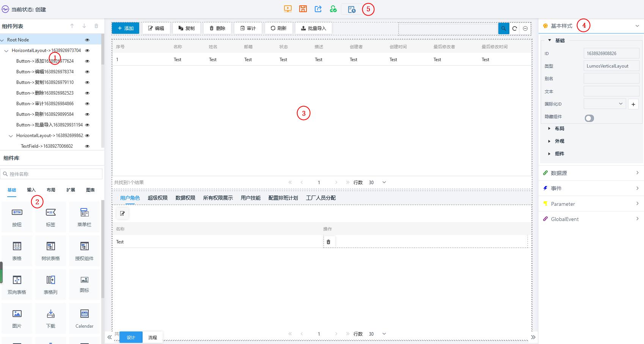Expand the 布局 properties section
644x344 pixels.
point(549,128)
